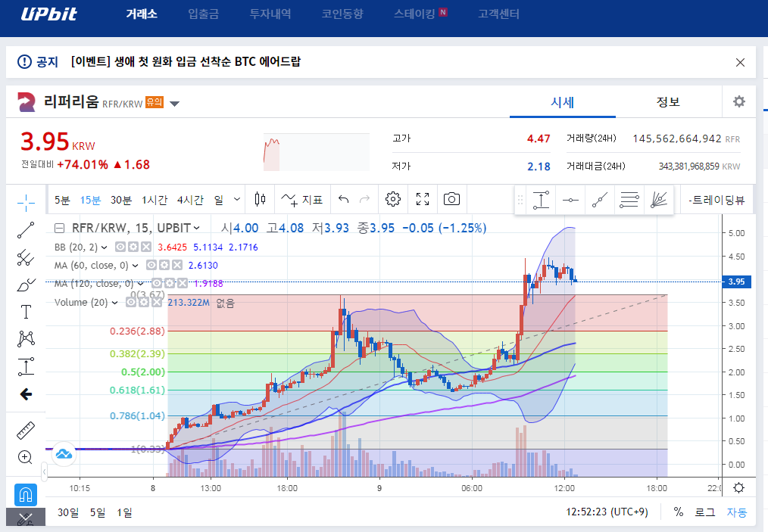Select the text annotation tool
This screenshot has width=768, height=532.
26,313
